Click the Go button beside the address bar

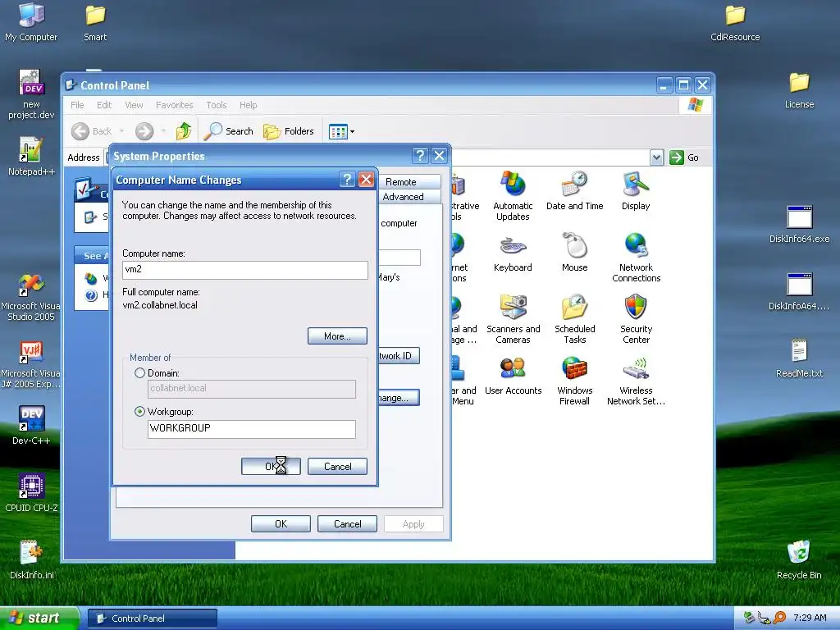click(684, 157)
